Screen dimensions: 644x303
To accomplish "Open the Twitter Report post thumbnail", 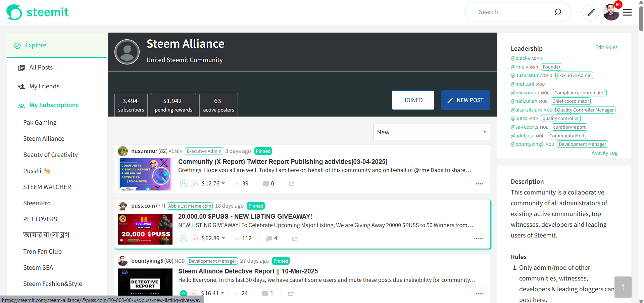I will [145, 174].
